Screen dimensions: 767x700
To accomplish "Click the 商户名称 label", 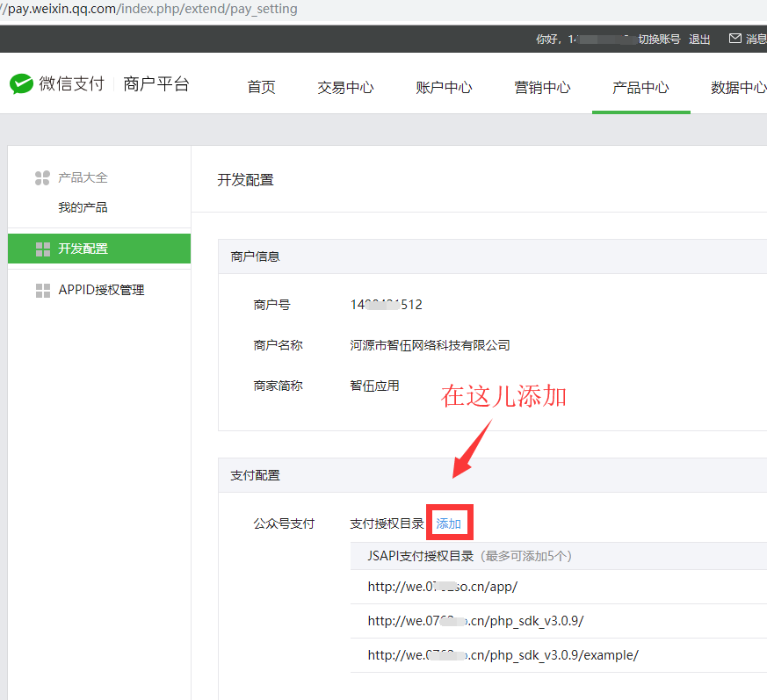I will 278,345.
